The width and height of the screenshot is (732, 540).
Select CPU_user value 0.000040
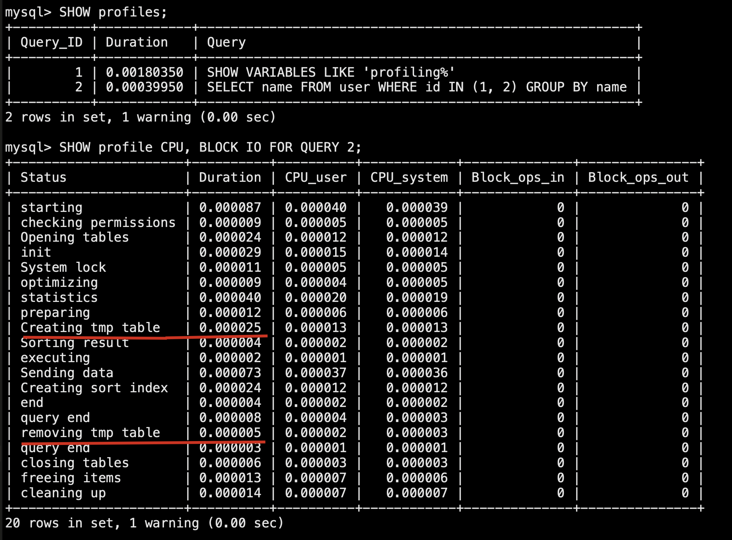[316, 207]
